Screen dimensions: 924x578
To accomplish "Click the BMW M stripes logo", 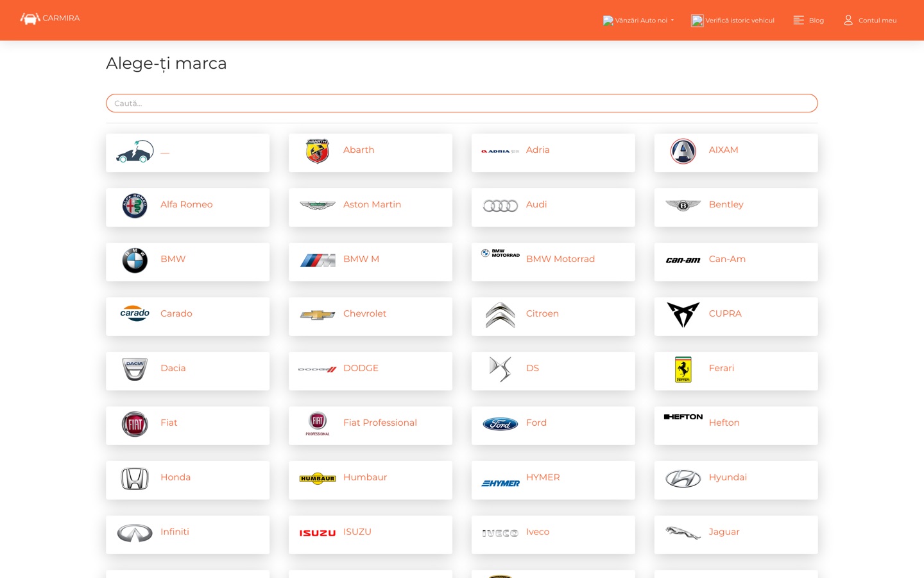I will tap(318, 260).
